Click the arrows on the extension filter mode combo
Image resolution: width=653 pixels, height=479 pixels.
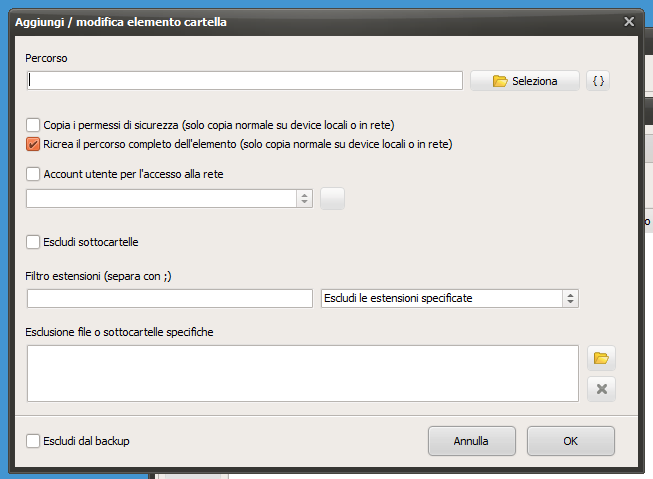[x=570, y=298]
